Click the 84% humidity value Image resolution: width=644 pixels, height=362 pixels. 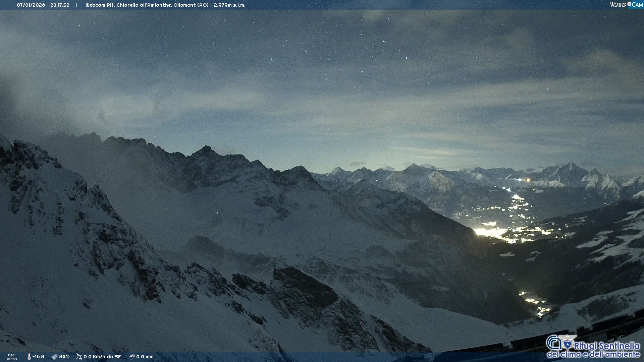(x=64, y=357)
